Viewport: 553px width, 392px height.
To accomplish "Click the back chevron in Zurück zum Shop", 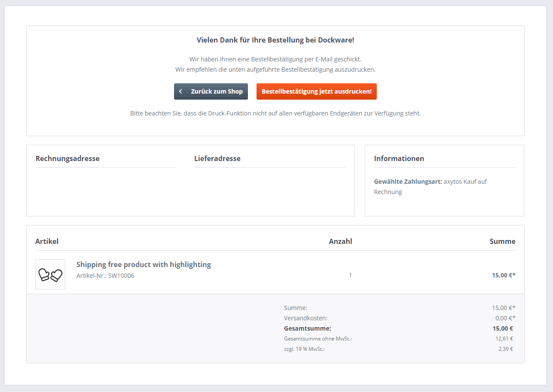I will 180,91.
